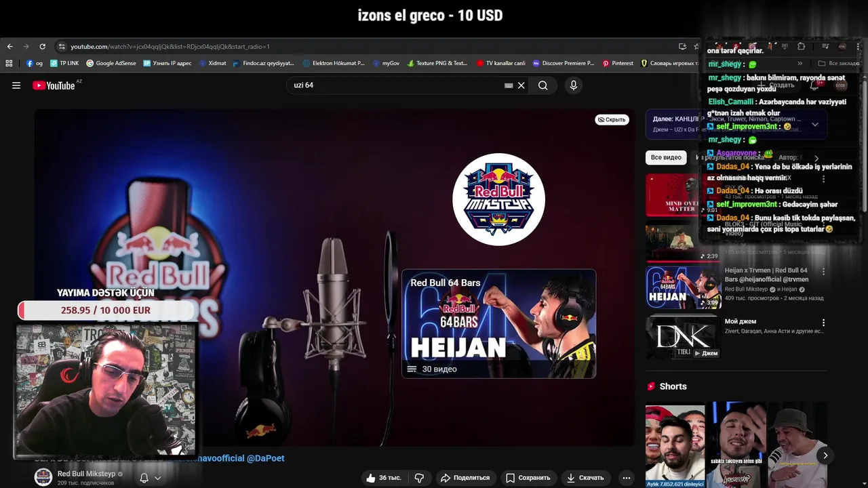Open options for Мой джем playlist
868x488 pixels.
point(824,323)
